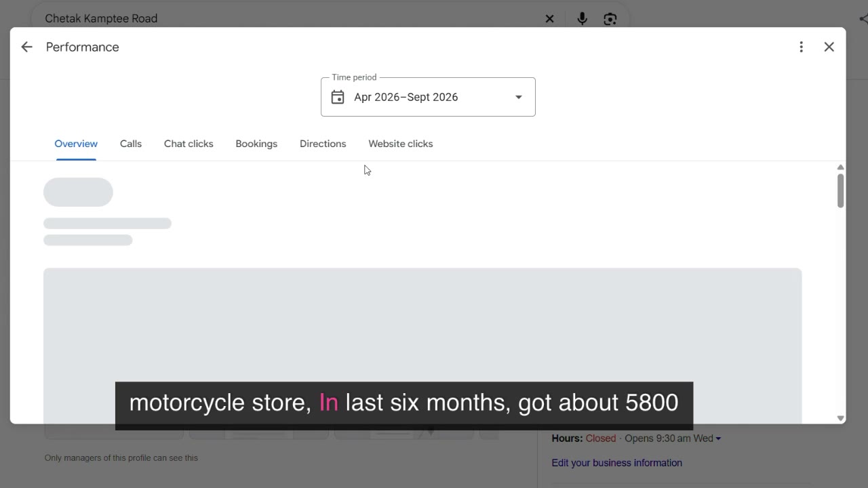Click the 'Only managers of this profile' note
868x488 pixels.
(x=121, y=458)
